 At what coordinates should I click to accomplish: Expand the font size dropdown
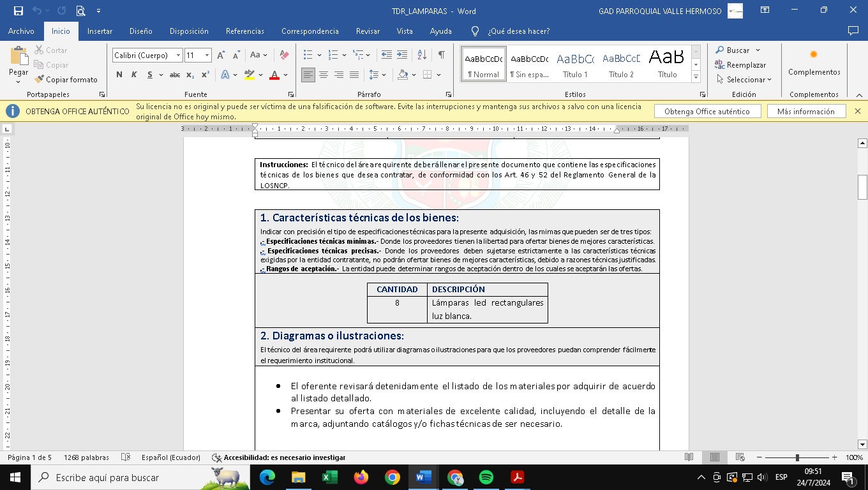(x=207, y=56)
